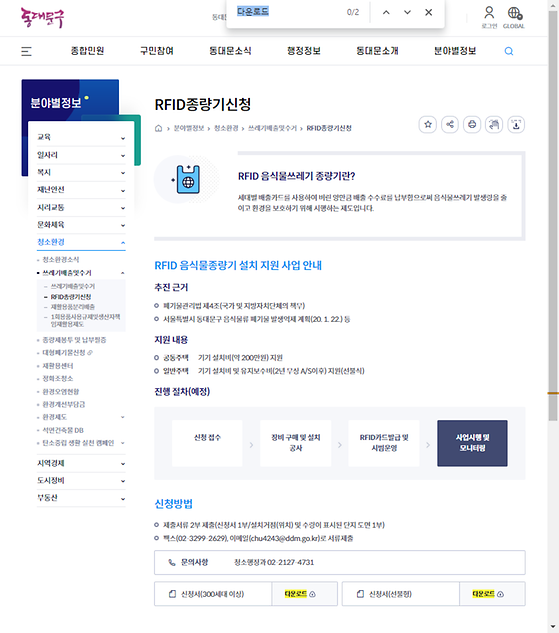
Task: Click the print page icon
Action: tap(472, 124)
